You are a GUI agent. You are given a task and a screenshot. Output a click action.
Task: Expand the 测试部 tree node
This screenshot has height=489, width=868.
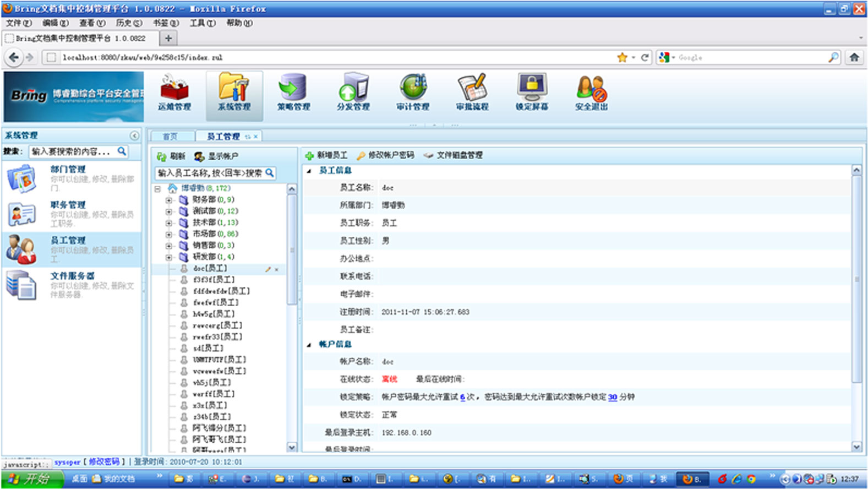tap(169, 211)
